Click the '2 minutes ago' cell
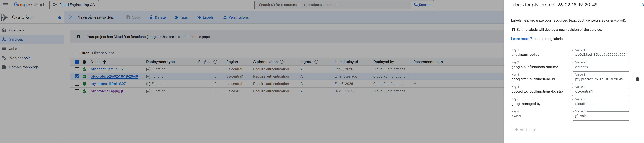Image resolution: width=644 pixels, height=143 pixels. pyautogui.click(x=346, y=77)
